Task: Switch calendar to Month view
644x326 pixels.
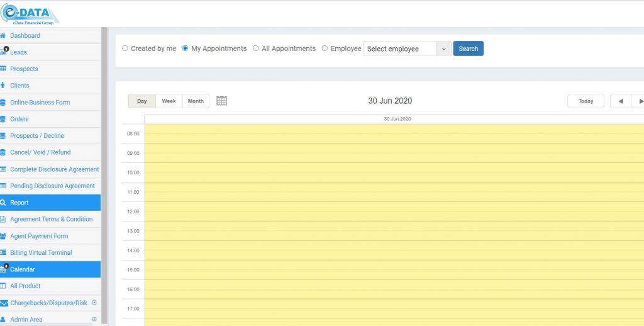Action: point(196,101)
